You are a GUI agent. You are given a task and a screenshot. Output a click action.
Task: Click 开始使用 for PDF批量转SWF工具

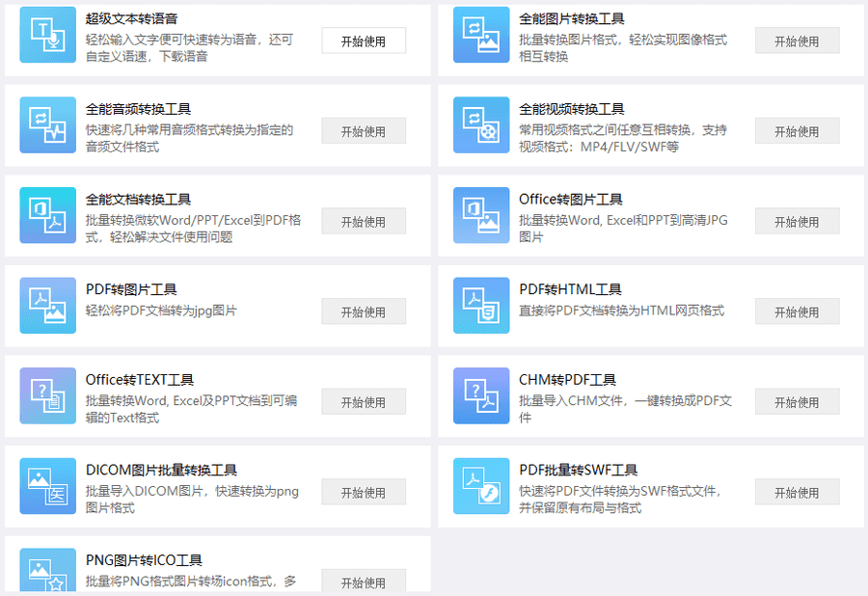[x=798, y=492]
